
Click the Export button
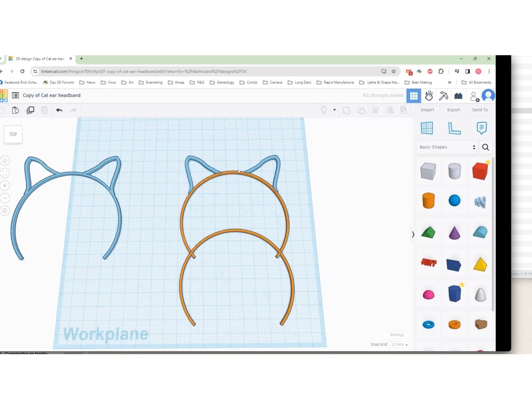pos(453,110)
